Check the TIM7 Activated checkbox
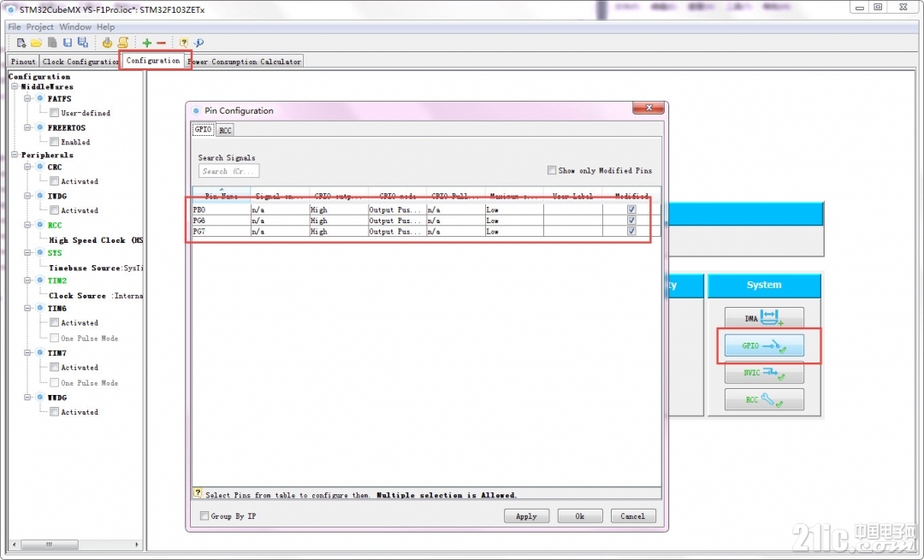924x560 pixels. tap(54, 367)
